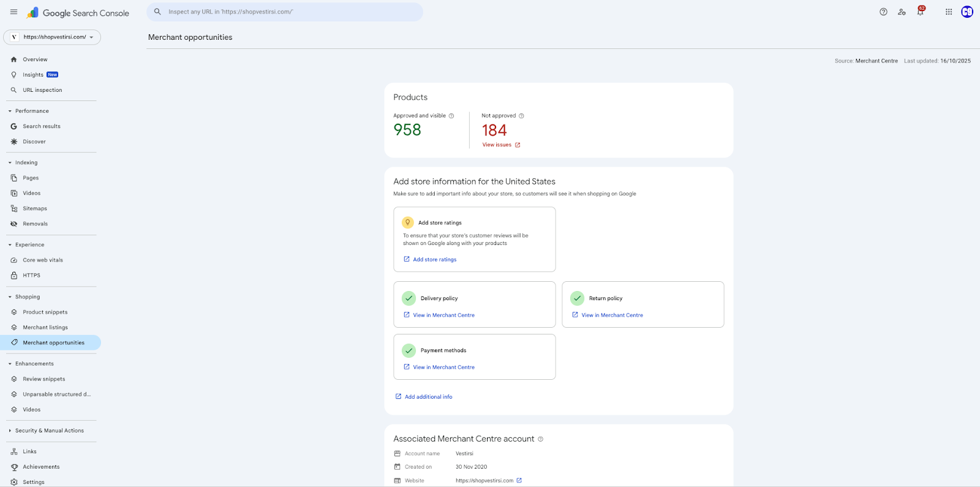
Task: Open the Google account avatar
Action: click(x=967, y=12)
